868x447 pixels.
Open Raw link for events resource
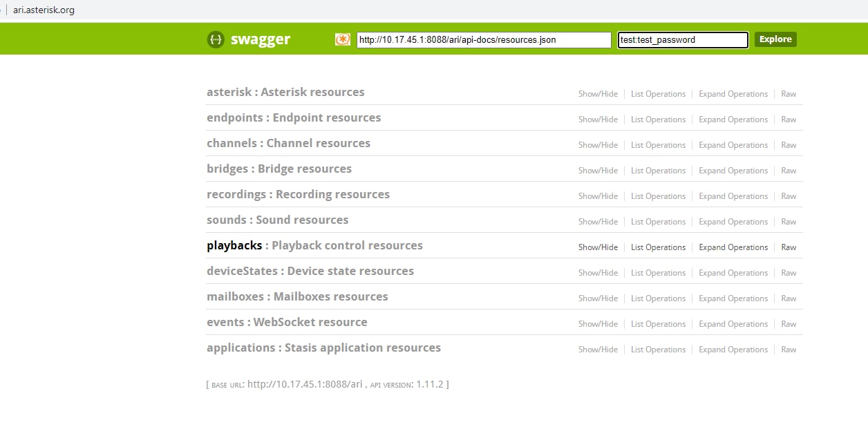[789, 324]
